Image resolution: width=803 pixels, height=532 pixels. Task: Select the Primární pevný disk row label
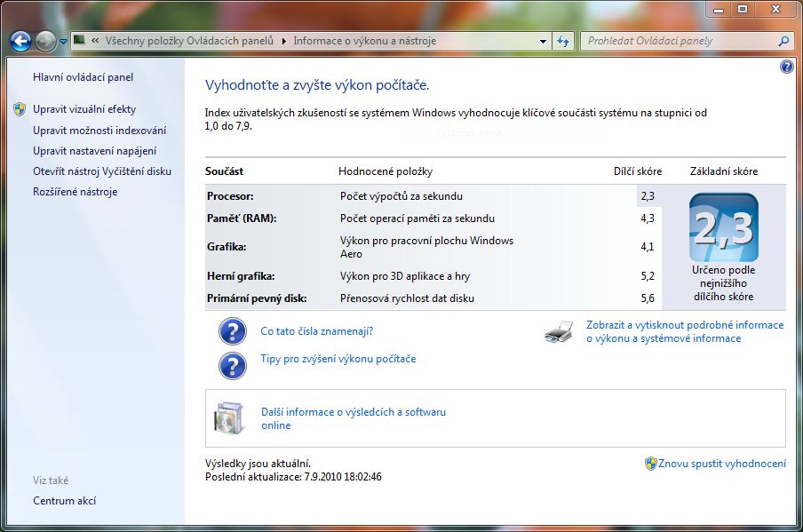click(257, 298)
